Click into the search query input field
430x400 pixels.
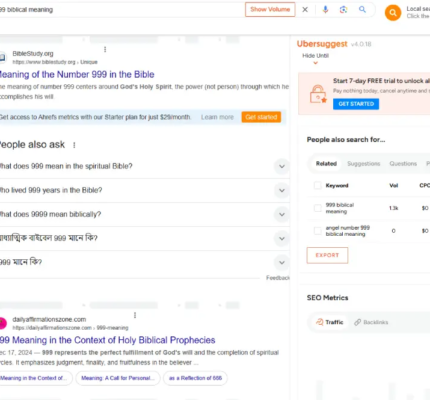(x=120, y=10)
